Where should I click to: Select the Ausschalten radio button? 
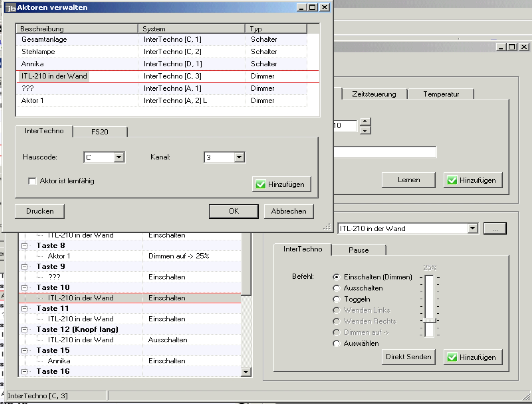[x=336, y=288]
